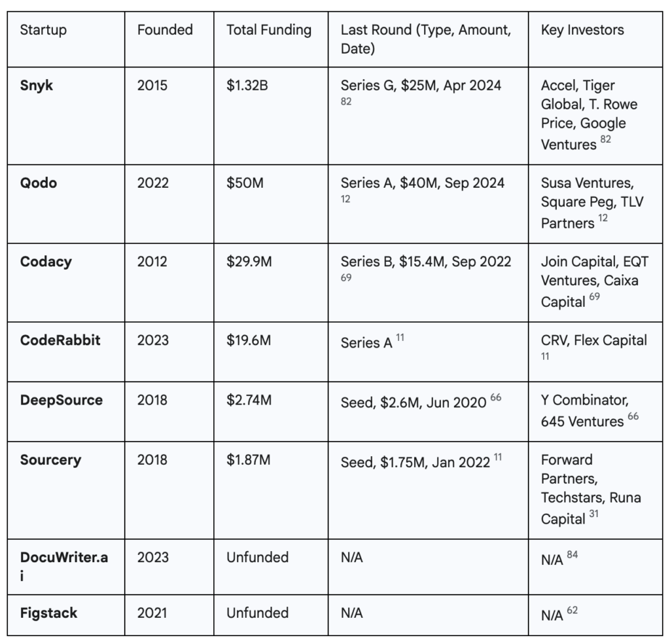Click citation 11 after Jan 2022

click(498, 457)
